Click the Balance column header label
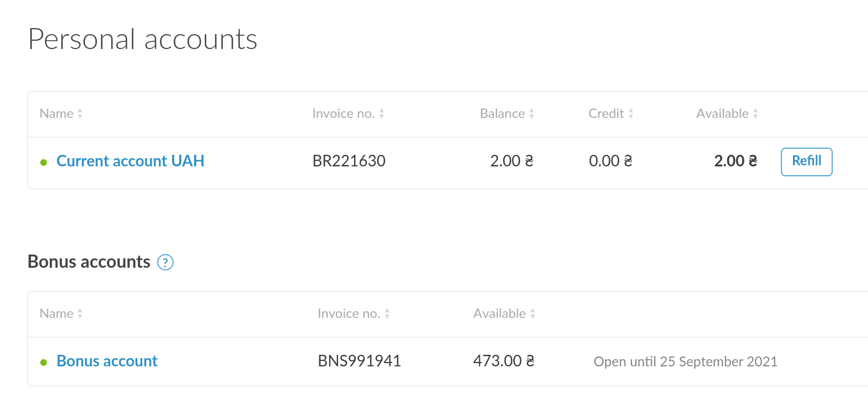 point(502,113)
